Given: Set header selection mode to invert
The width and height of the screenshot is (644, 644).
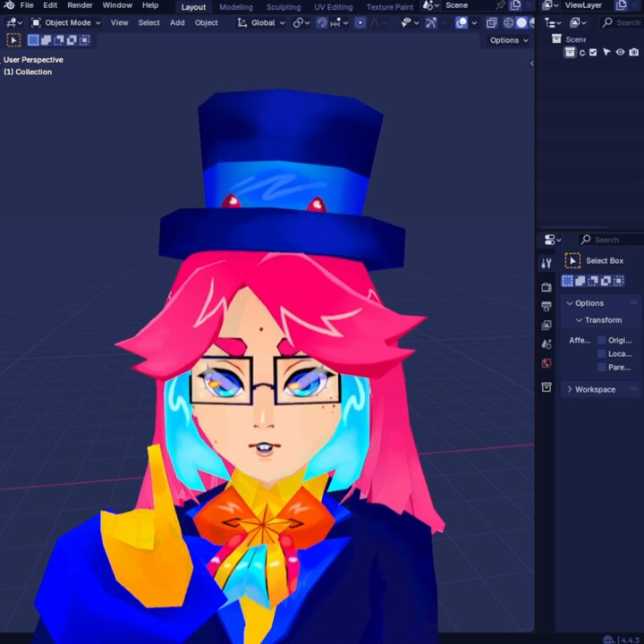Looking at the screenshot, I should (72, 40).
